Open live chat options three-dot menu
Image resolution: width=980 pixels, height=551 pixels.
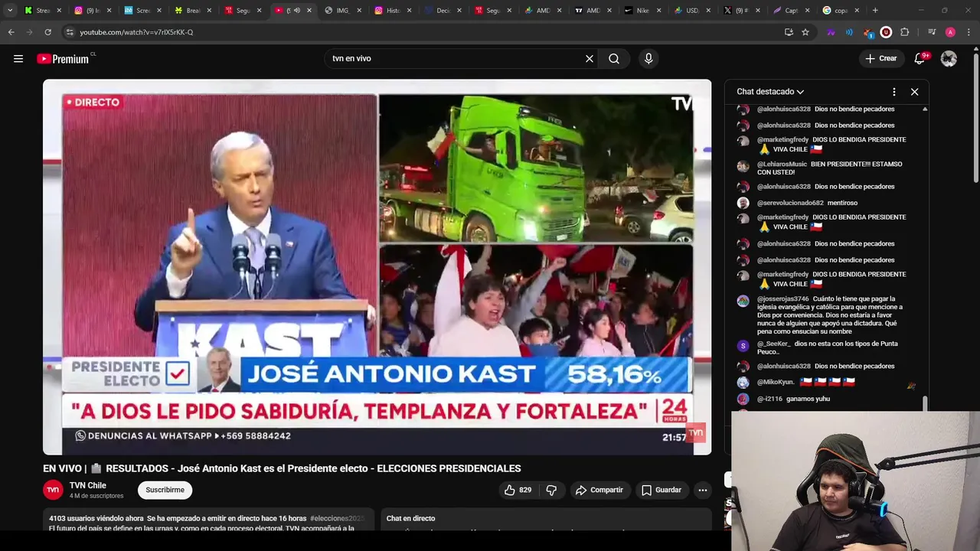[894, 92]
